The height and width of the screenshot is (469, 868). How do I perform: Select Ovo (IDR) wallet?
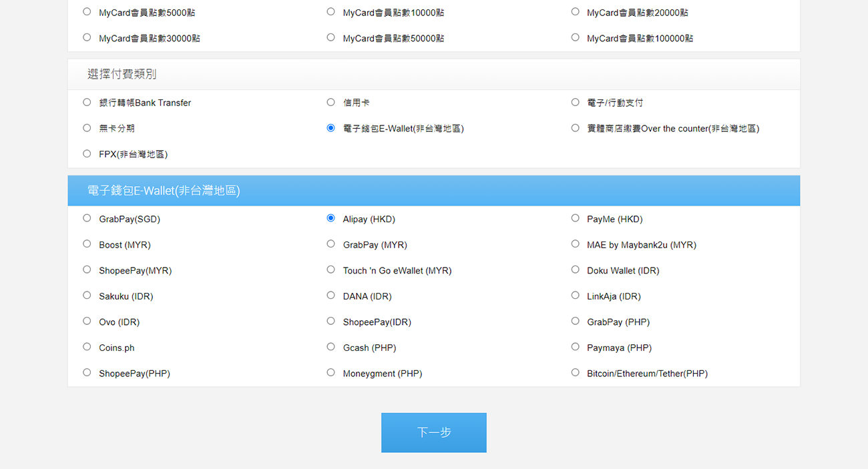point(87,322)
